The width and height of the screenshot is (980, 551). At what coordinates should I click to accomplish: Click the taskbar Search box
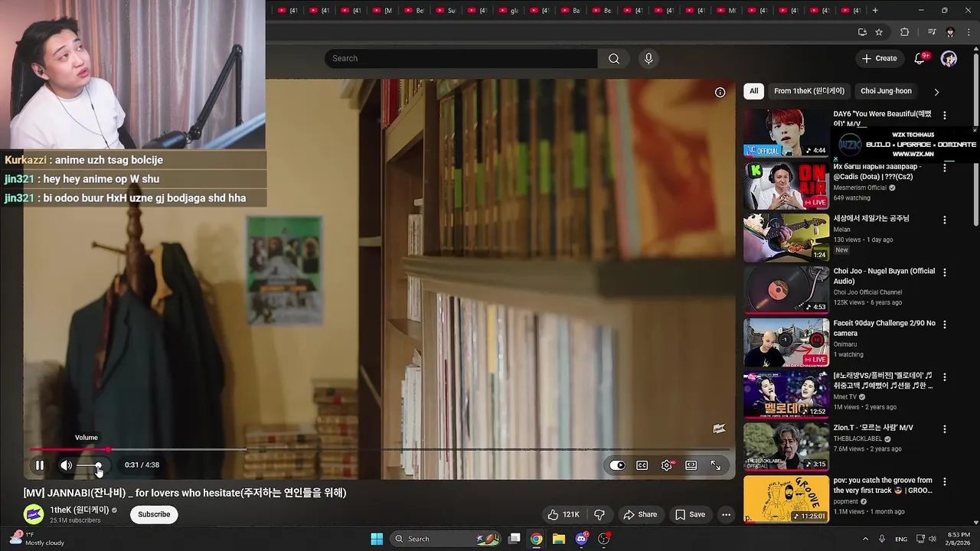pos(447,539)
